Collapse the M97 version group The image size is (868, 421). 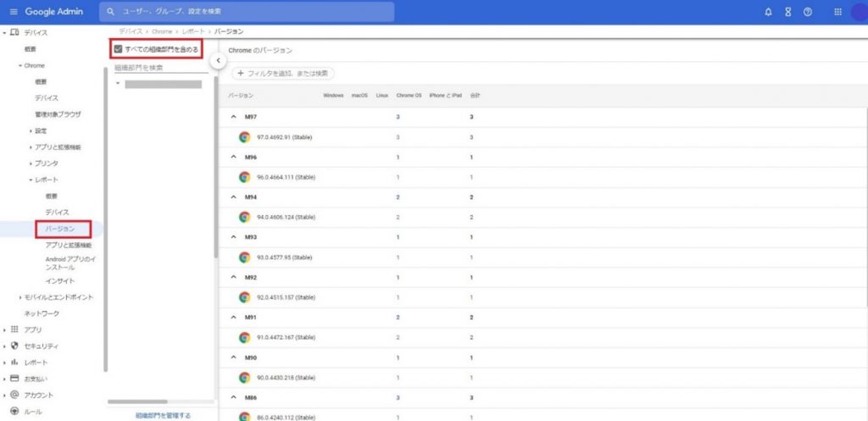[234, 117]
